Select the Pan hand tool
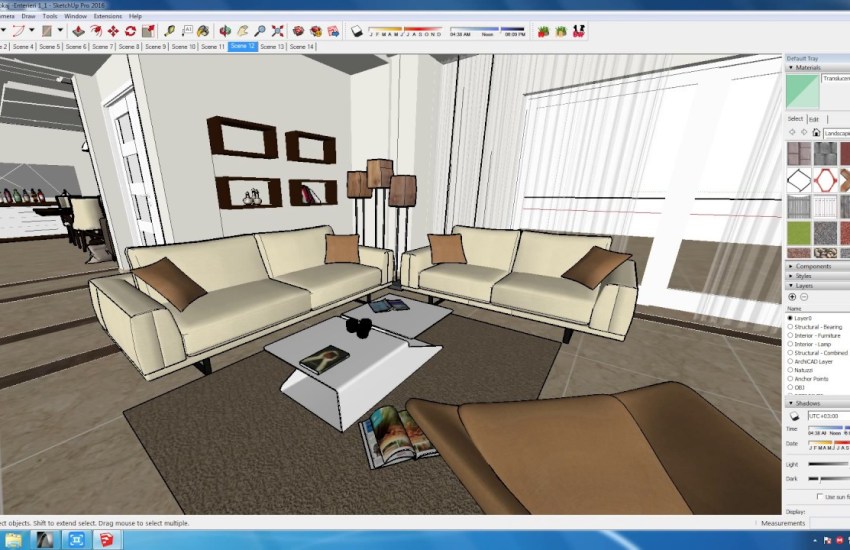The width and height of the screenshot is (850, 550). (x=242, y=31)
